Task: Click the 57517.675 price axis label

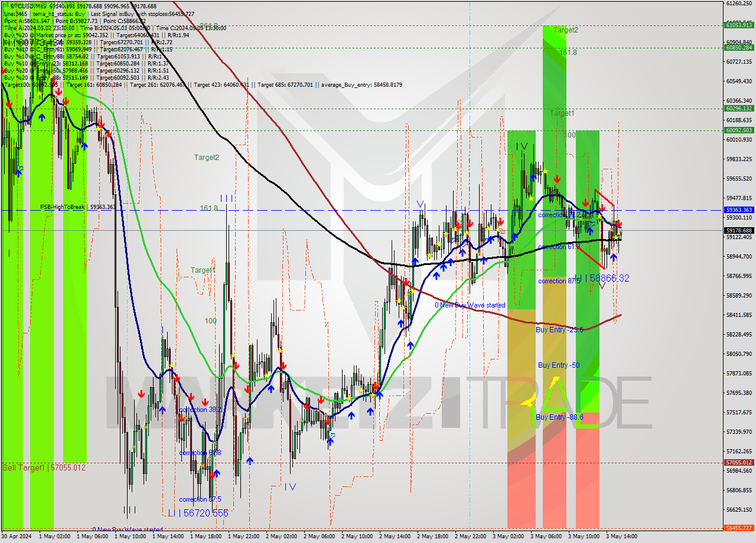Action: pos(739,412)
